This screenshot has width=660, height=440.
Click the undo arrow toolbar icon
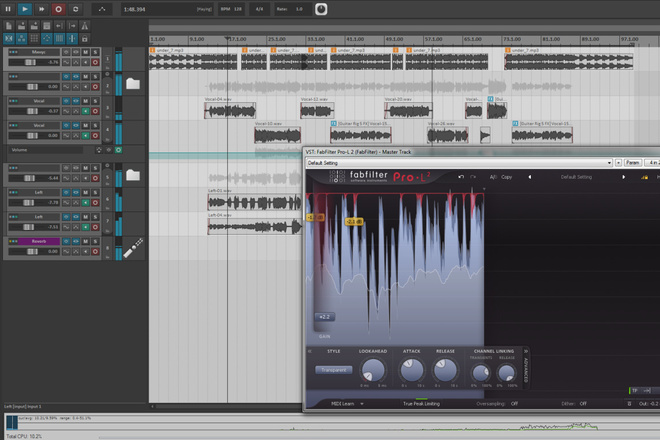click(x=59, y=26)
